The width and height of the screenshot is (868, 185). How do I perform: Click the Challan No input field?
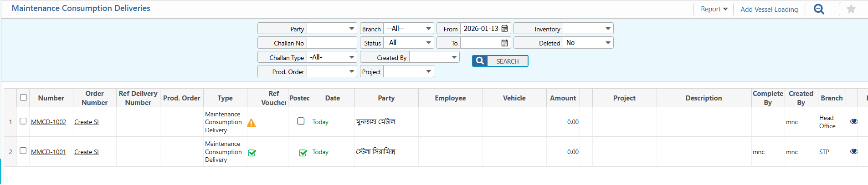(332, 43)
